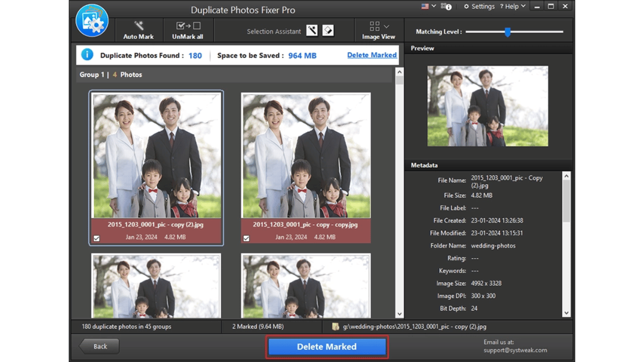Click the support@systweak.com email text
644x362 pixels.
pos(515,350)
